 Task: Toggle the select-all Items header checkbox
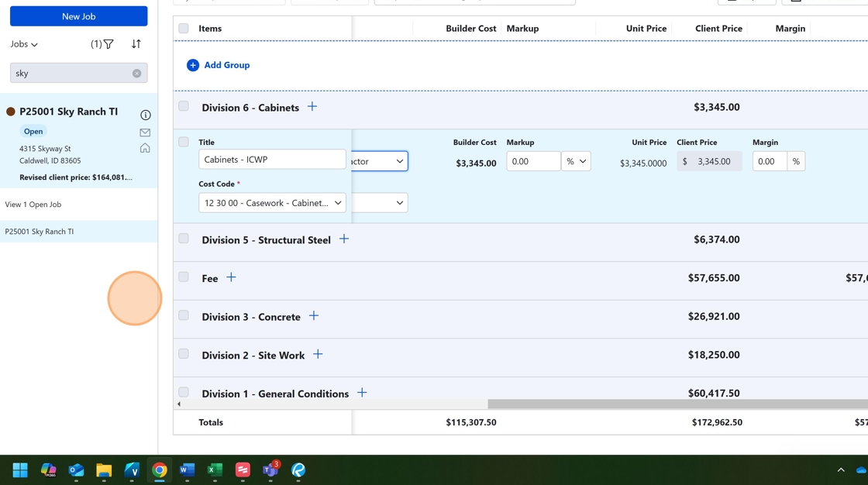coord(184,29)
